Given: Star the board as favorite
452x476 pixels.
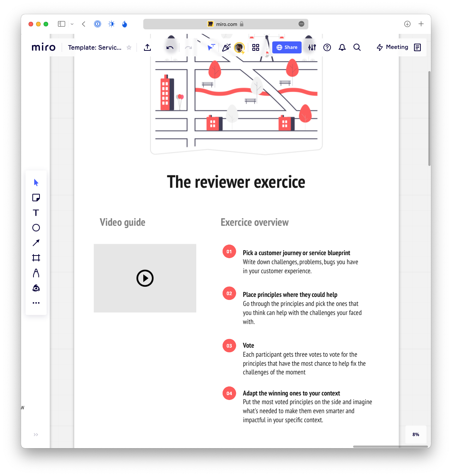Looking at the screenshot, I should [129, 47].
